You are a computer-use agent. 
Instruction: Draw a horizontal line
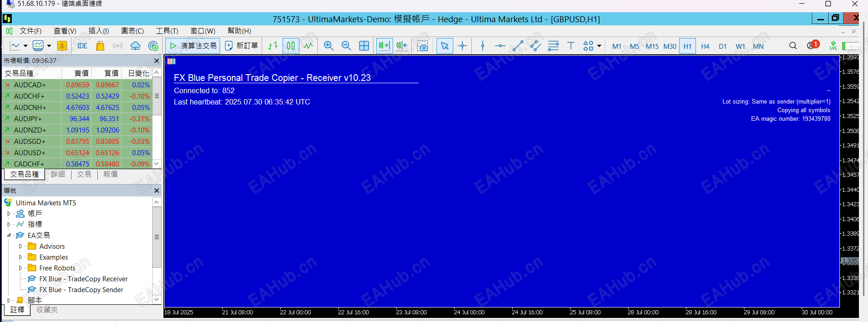click(500, 46)
